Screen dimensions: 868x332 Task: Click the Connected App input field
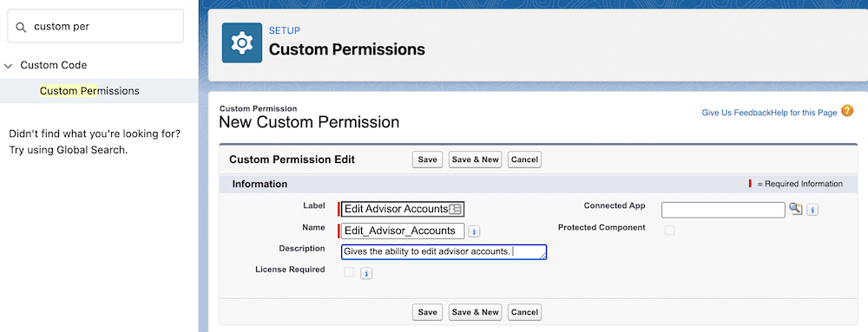click(723, 210)
